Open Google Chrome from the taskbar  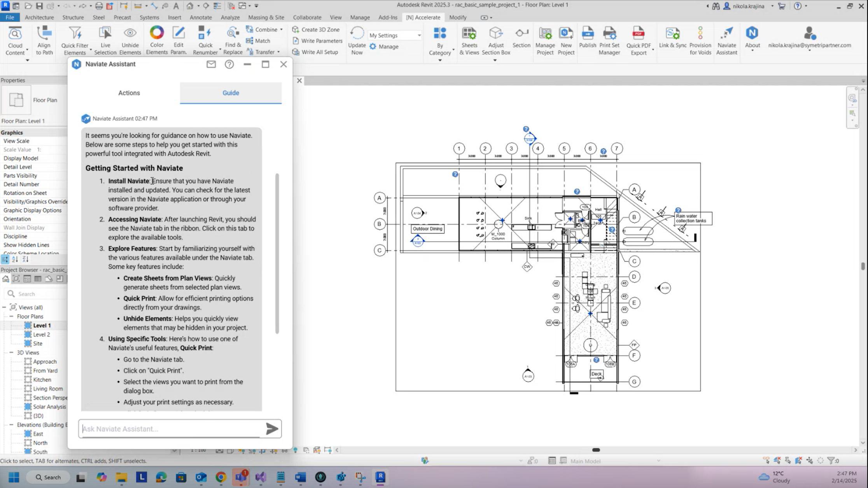click(220, 477)
